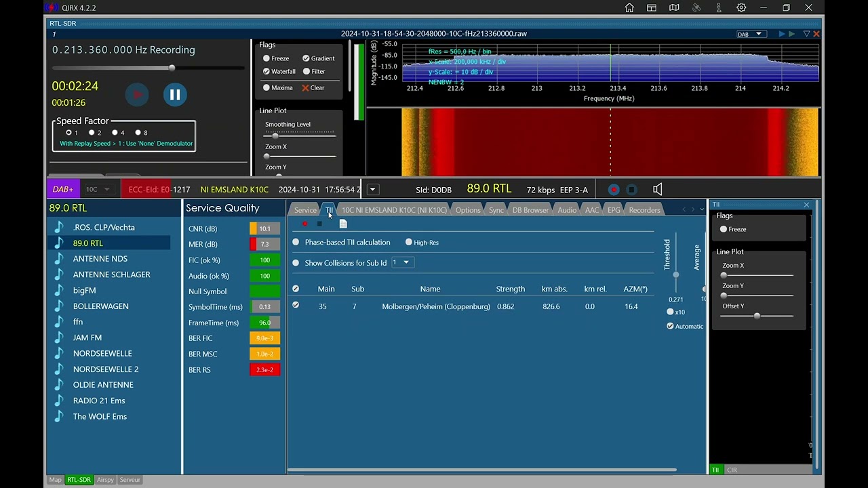
Task: Select speed factor 2
Action: click(x=92, y=133)
